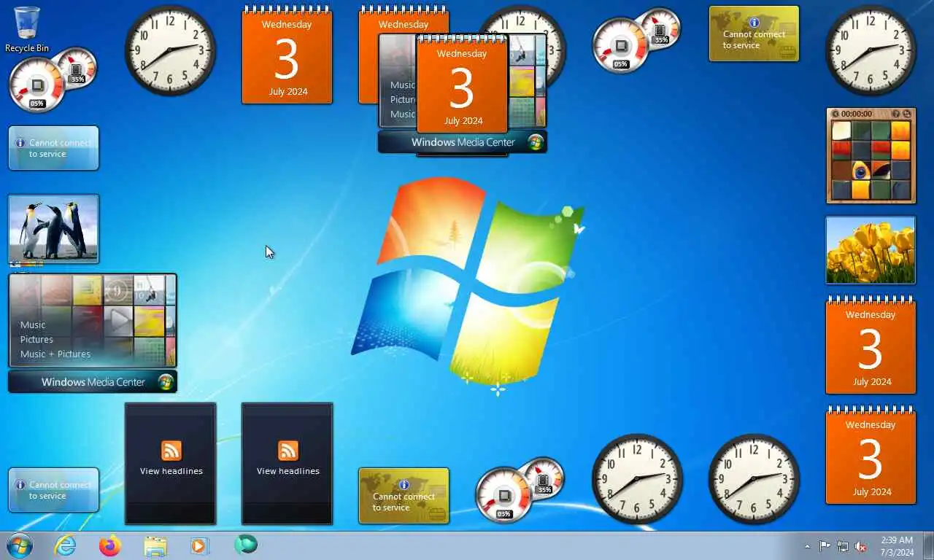Image resolution: width=934 pixels, height=560 pixels.
Task: Click the CPU dial showing 03%
Action: [504, 497]
